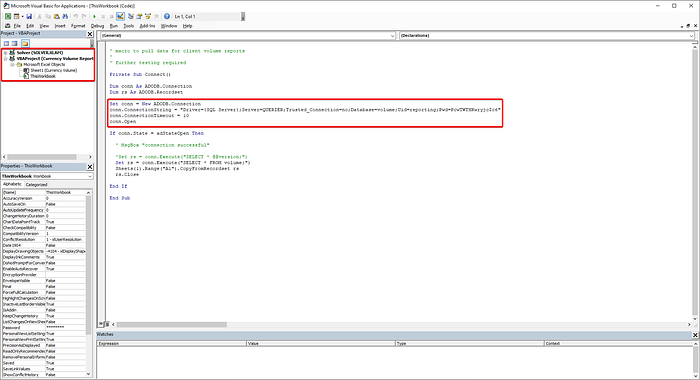Select Sheet1 (Currency Volume) in project tree

(x=54, y=70)
